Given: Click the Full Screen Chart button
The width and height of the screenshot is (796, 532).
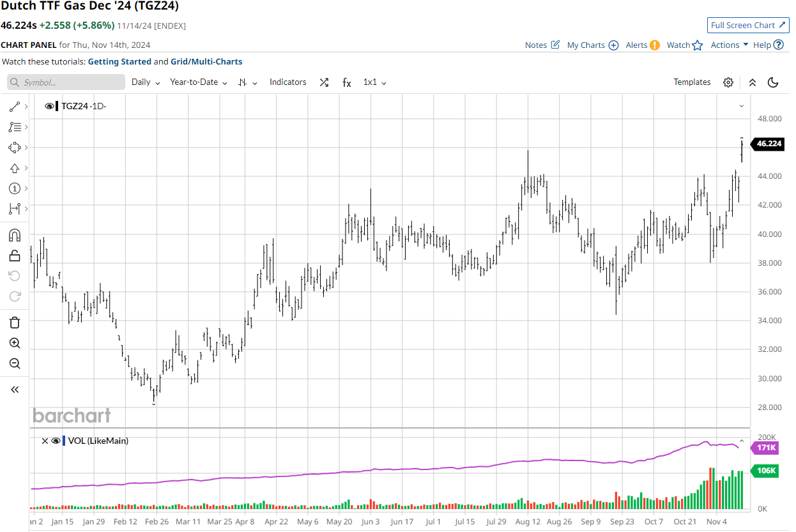Looking at the screenshot, I should [748, 26].
